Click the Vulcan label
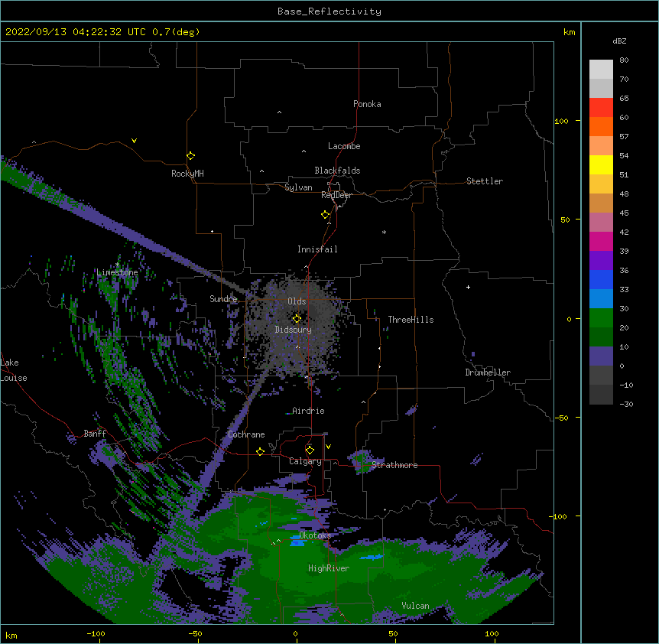 click(x=415, y=606)
